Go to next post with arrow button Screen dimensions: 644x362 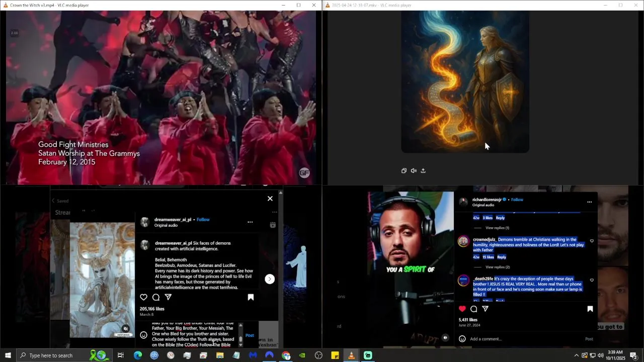(270, 279)
